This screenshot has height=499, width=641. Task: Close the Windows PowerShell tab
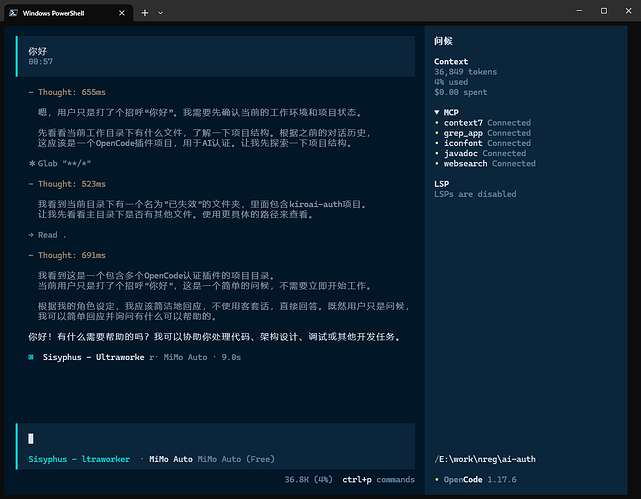122,13
